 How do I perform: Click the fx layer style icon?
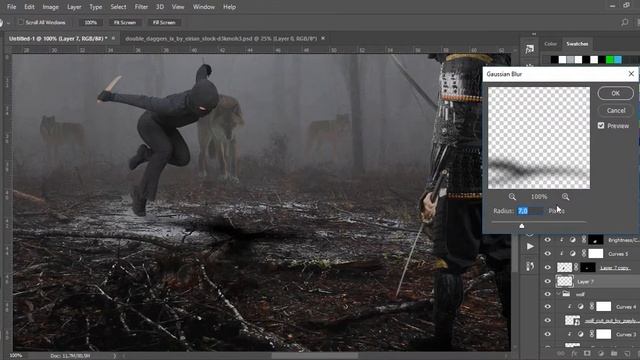pyautogui.click(x=574, y=353)
